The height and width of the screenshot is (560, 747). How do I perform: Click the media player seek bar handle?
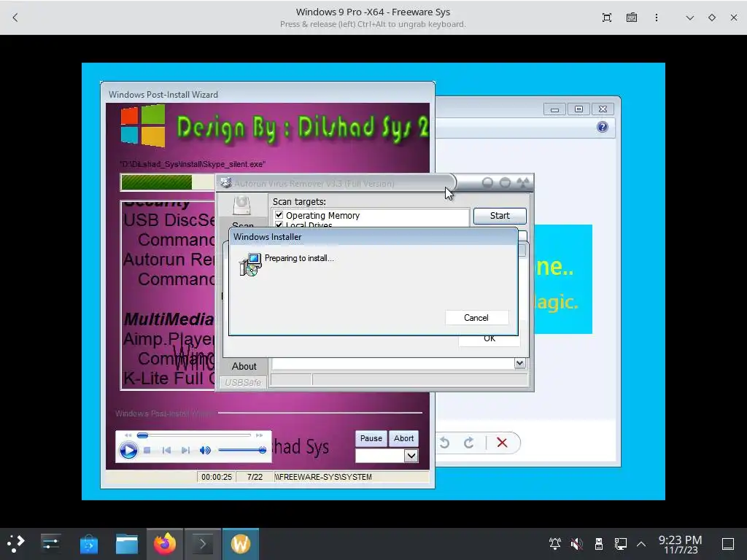point(142,435)
